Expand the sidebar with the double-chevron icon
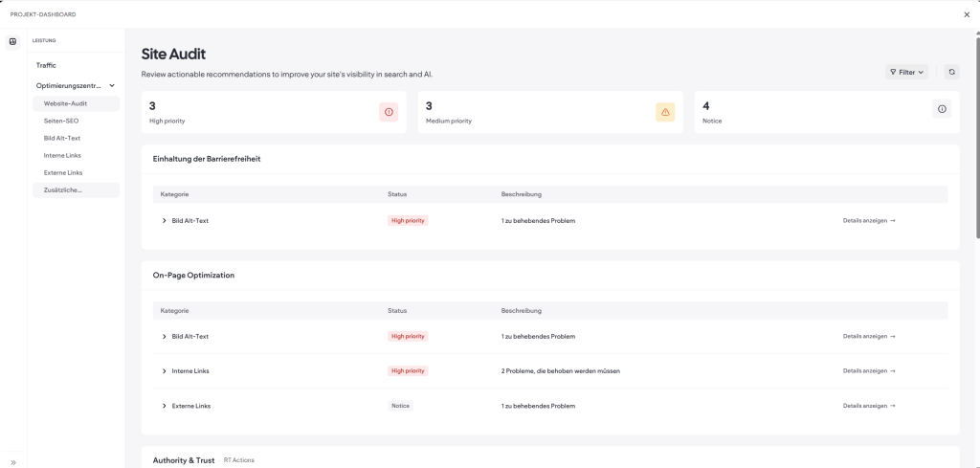Image resolution: width=980 pixels, height=468 pixels. tap(13, 462)
